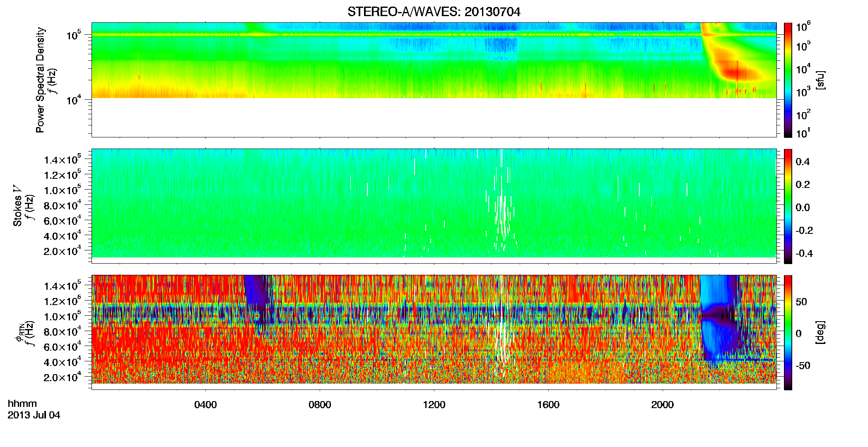Click the 1.4×10^5 tick of the Stokes V panel

pos(62,160)
